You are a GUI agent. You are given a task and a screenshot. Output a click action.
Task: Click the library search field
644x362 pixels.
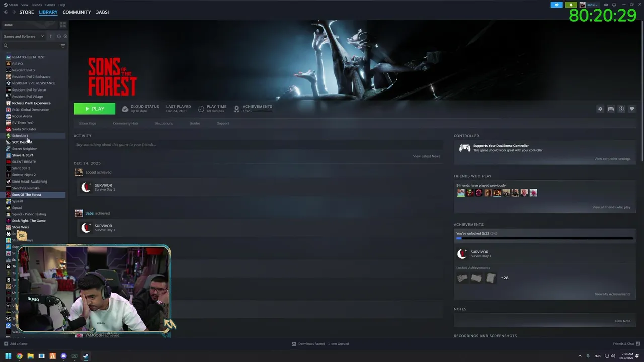click(31, 46)
